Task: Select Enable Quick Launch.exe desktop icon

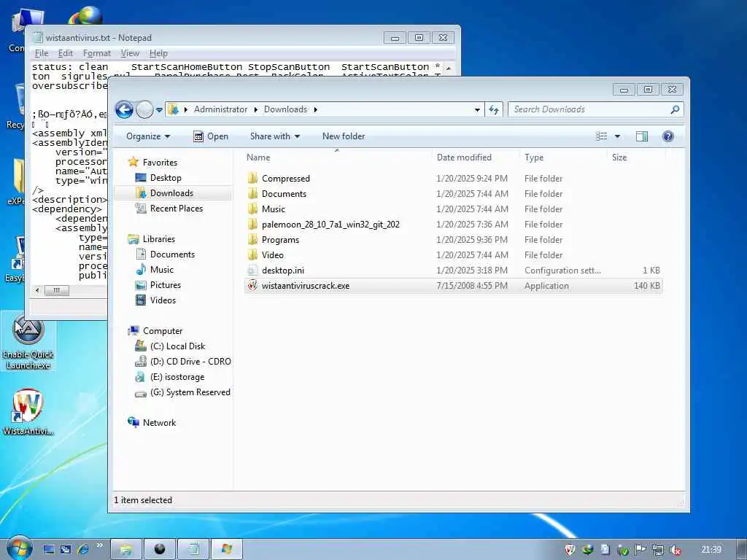Action: tap(28, 341)
